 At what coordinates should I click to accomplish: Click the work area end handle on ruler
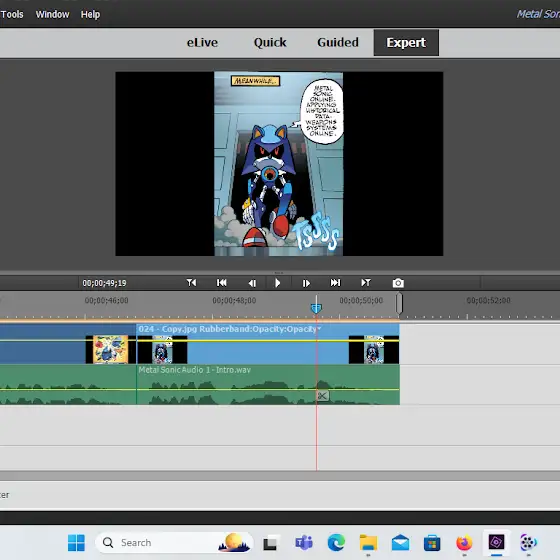click(399, 304)
